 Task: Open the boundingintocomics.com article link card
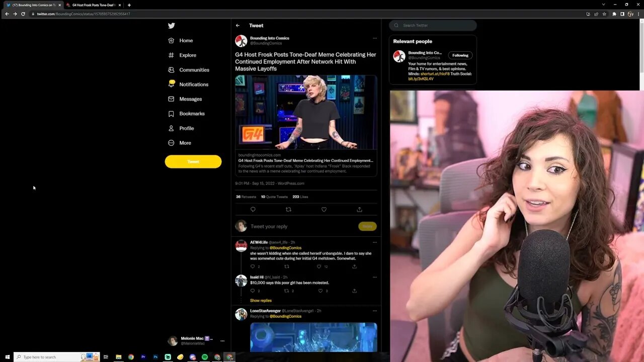click(x=306, y=163)
